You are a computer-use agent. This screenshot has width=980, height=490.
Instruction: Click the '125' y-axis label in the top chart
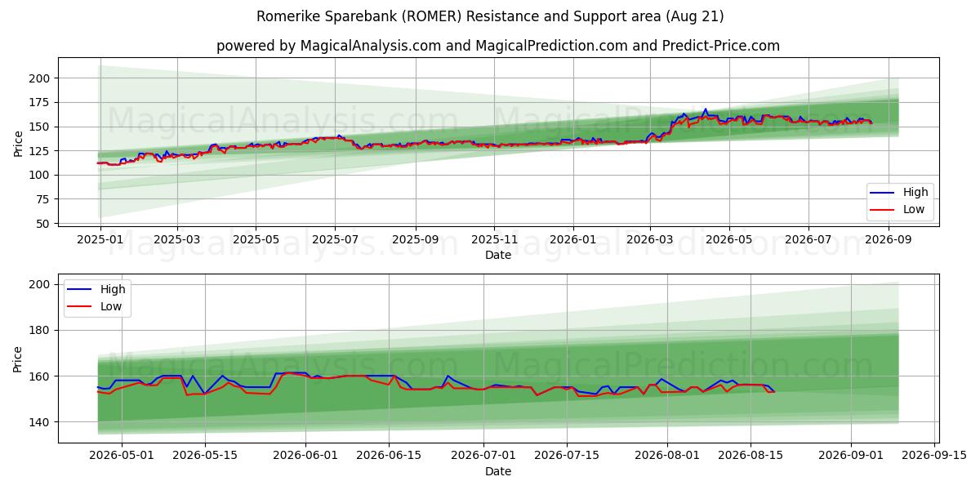(x=41, y=151)
